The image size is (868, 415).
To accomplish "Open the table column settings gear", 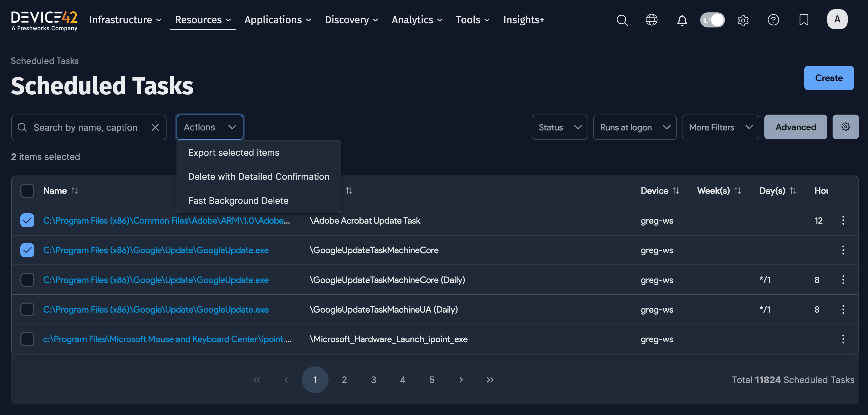I will 846,127.
